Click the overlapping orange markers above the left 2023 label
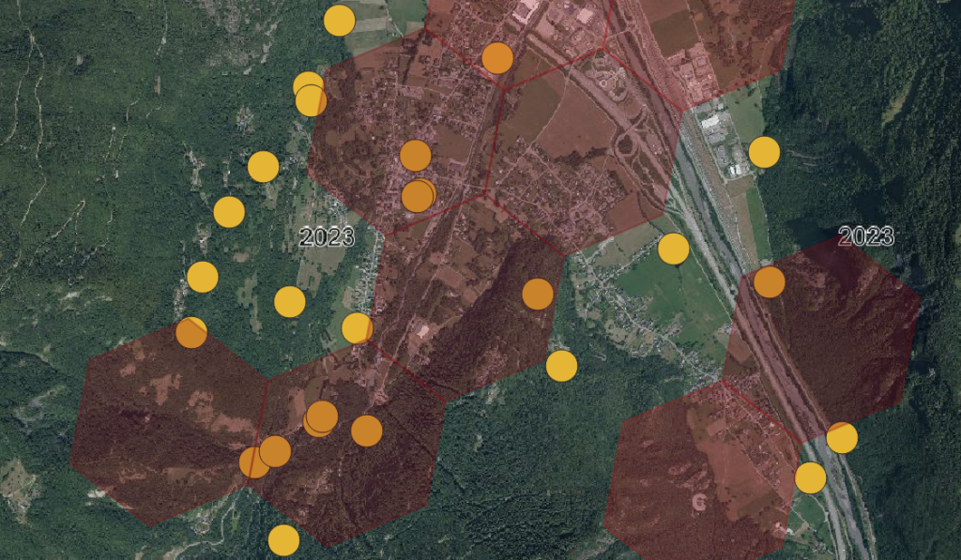Screen dimensions: 961x560 (419, 196)
